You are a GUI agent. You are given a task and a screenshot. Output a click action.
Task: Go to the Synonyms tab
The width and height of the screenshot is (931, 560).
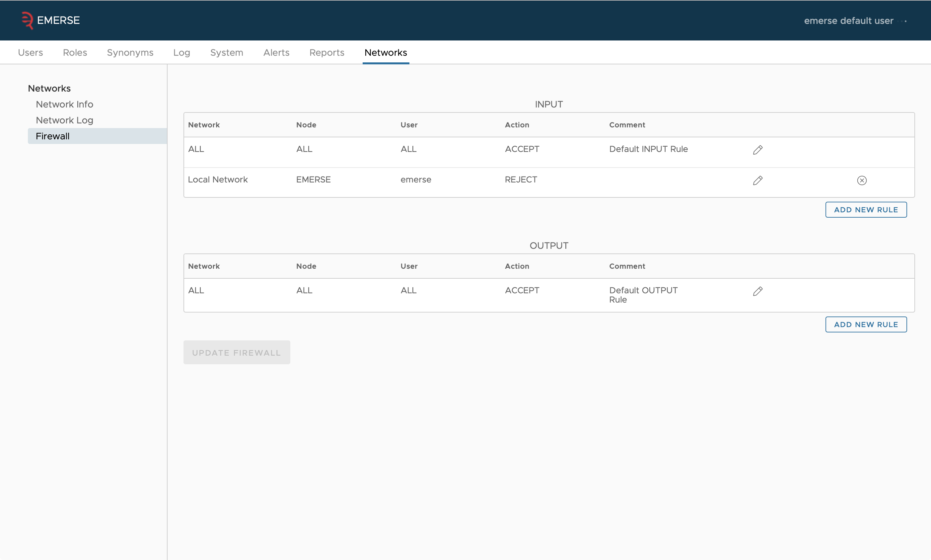(130, 52)
